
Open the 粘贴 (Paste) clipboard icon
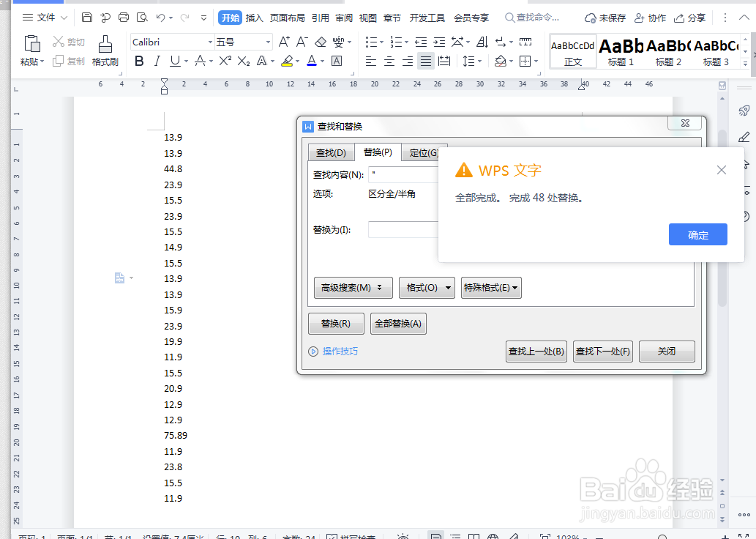pos(31,45)
